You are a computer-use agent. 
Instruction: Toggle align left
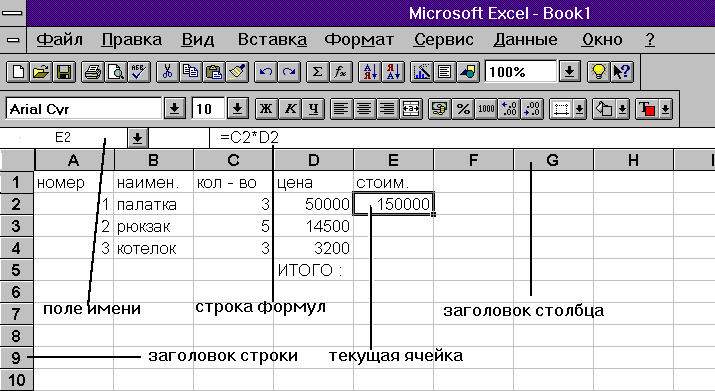[341, 109]
